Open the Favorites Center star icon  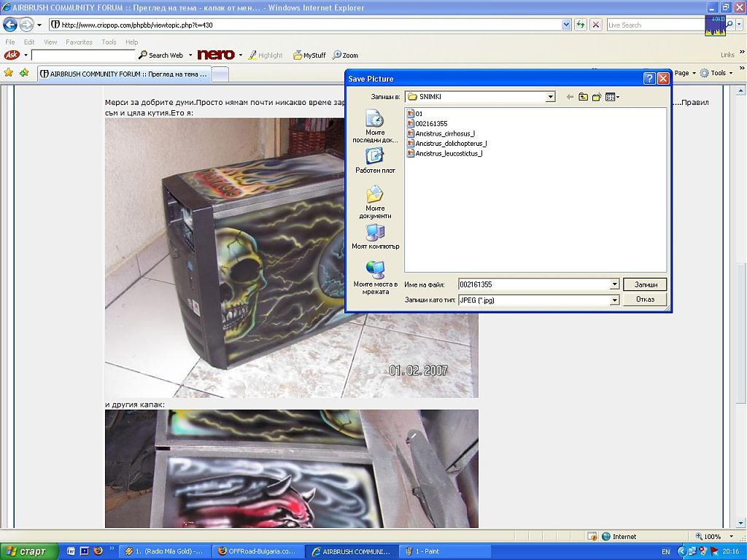(9, 73)
